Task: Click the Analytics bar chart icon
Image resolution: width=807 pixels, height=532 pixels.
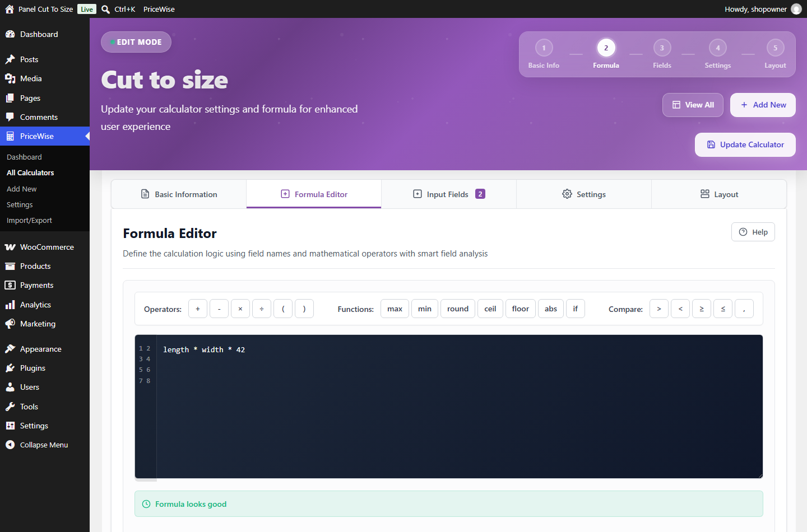Action: coord(10,305)
